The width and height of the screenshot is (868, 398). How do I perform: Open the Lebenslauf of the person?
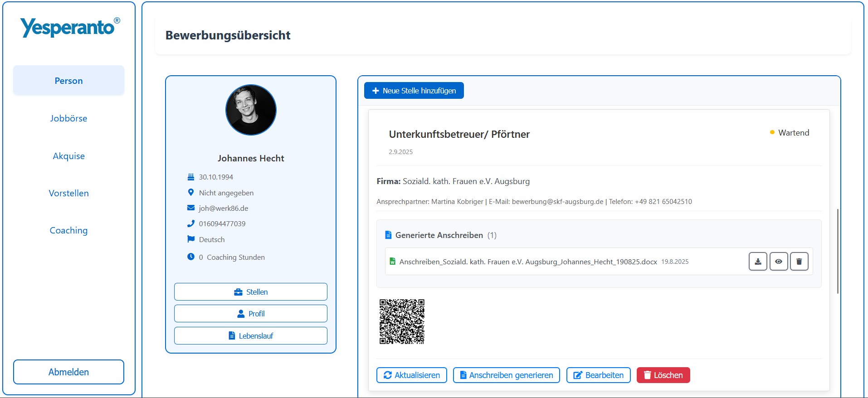tap(251, 335)
